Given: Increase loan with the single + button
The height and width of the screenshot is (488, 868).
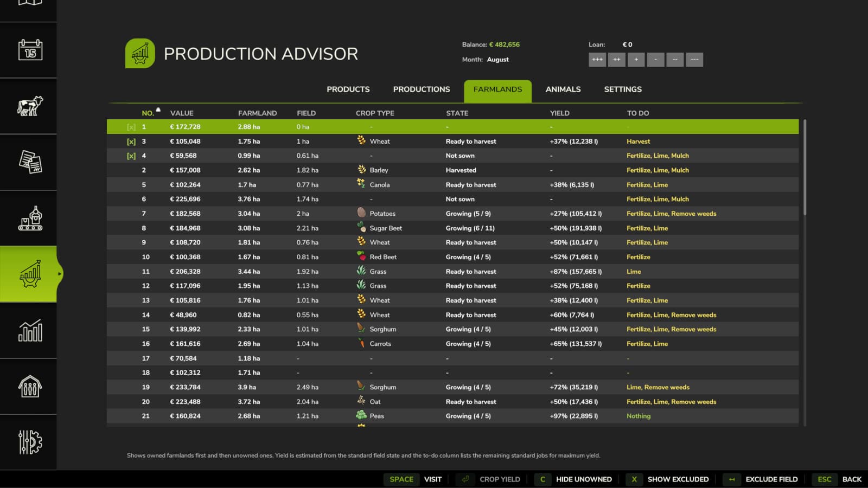Looking at the screenshot, I should [636, 60].
